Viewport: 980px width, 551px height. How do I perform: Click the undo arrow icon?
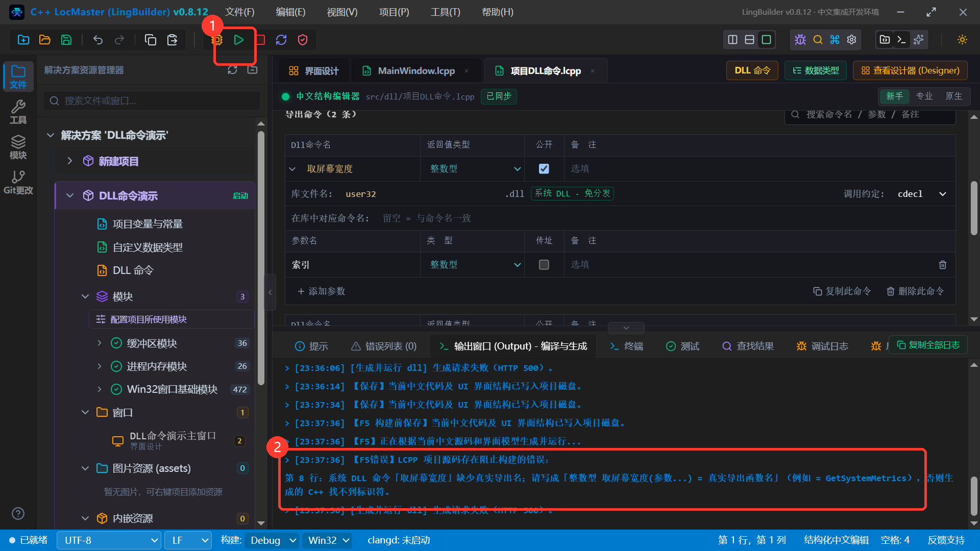click(x=98, y=40)
